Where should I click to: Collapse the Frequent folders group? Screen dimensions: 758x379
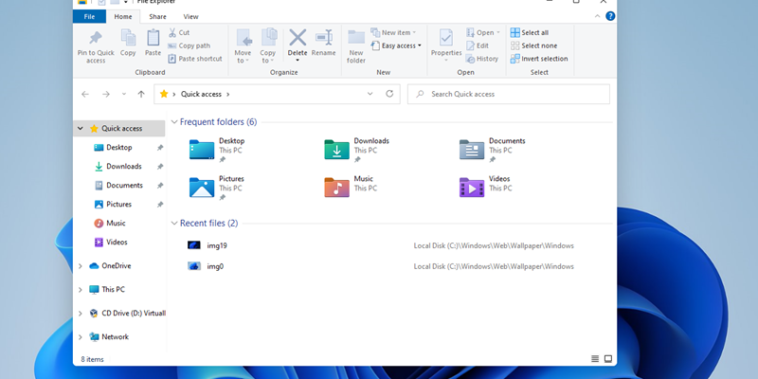coord(175,122)
